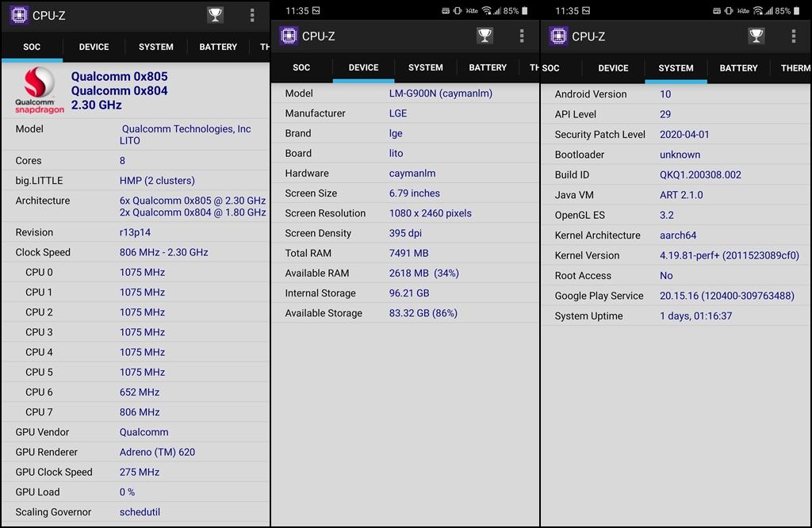Tap the Wi-Fi status icon in the middle panel
812x528 pixels.
tap(486, 10)
